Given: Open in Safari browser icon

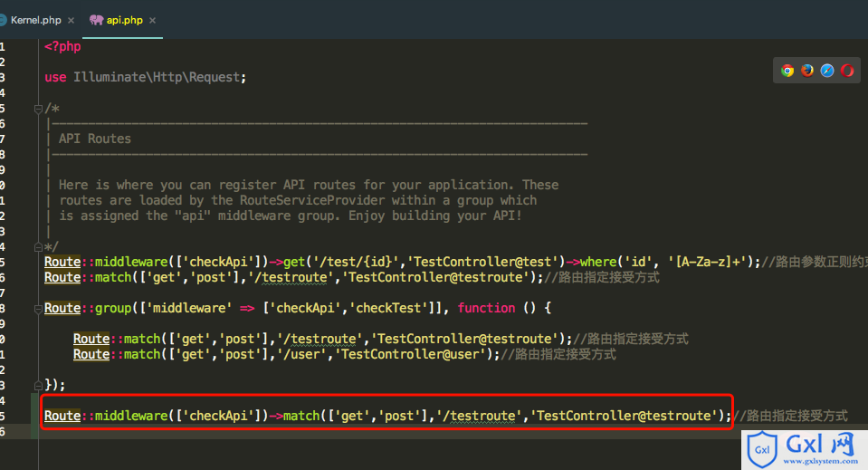Looking at the screenshot, I should pos(827,71).
